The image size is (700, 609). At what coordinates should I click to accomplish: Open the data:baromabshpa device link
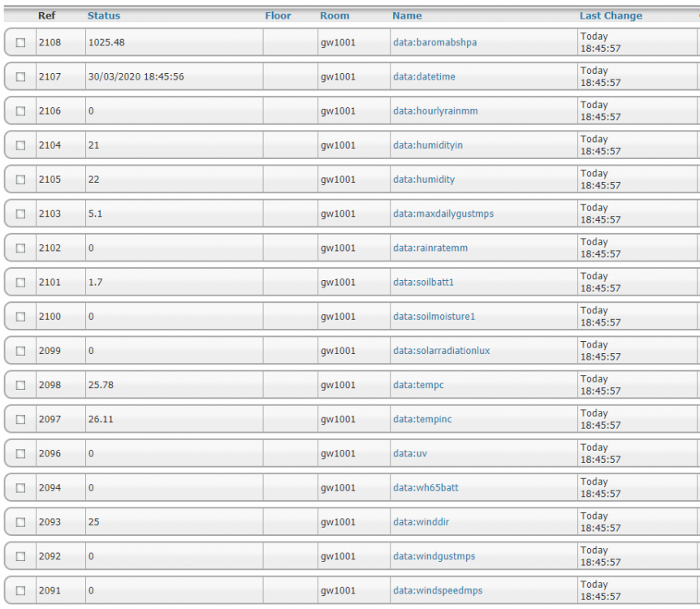point(434,43)
